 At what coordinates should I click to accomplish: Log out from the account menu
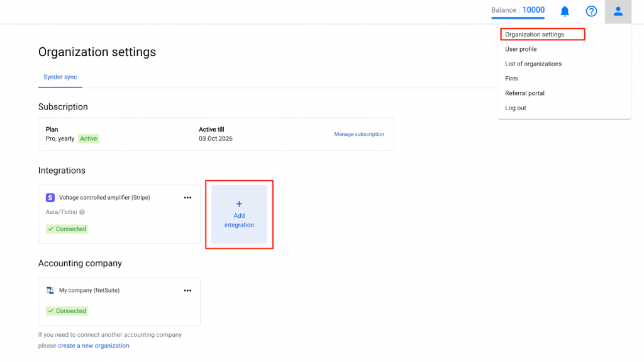(516, 108)
